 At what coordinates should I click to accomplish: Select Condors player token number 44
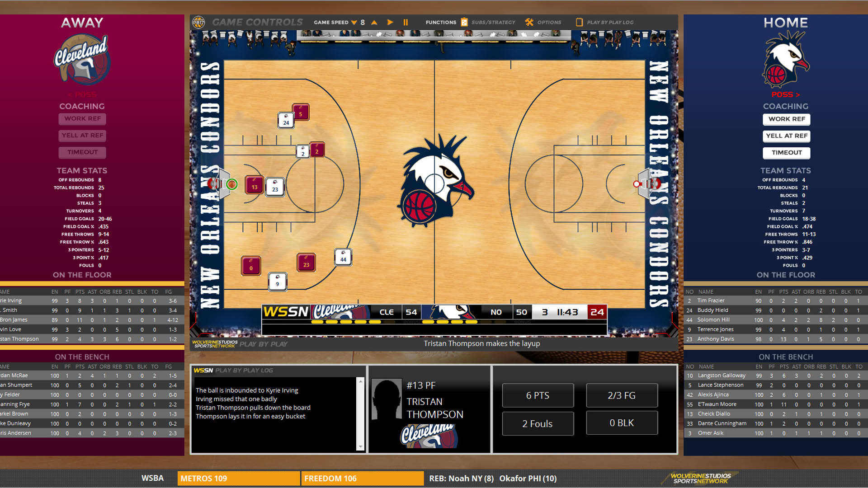click(343, 257)
